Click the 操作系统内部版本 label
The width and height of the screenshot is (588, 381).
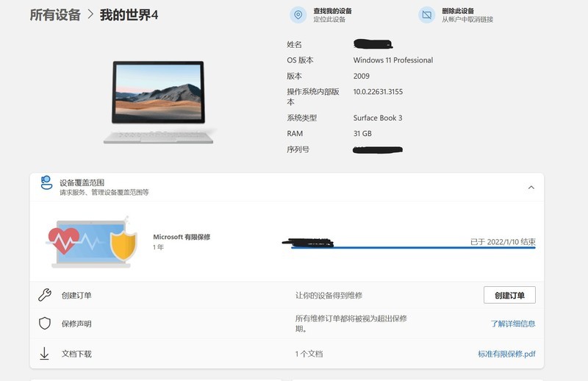[x=313, y=97]
